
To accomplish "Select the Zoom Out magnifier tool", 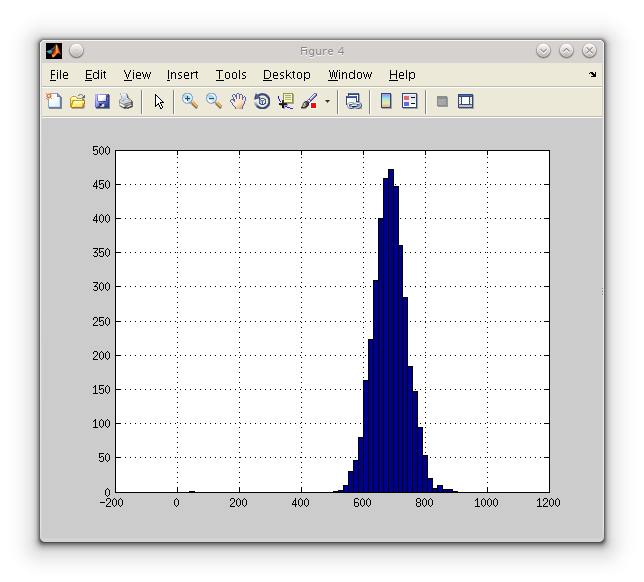I will (214, 101).
